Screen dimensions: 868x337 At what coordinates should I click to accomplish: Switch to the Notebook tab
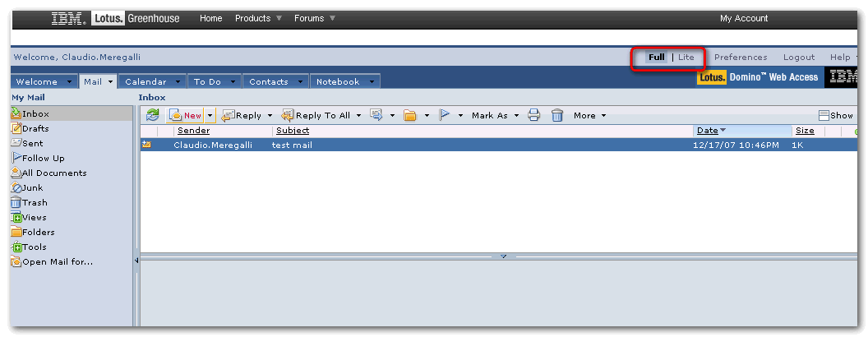338,81
